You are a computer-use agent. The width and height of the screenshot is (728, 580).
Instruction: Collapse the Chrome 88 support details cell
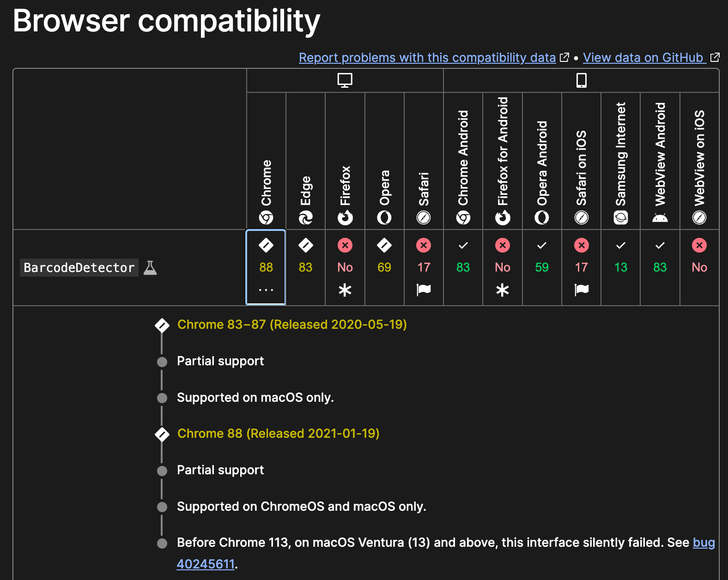[266, 267]
